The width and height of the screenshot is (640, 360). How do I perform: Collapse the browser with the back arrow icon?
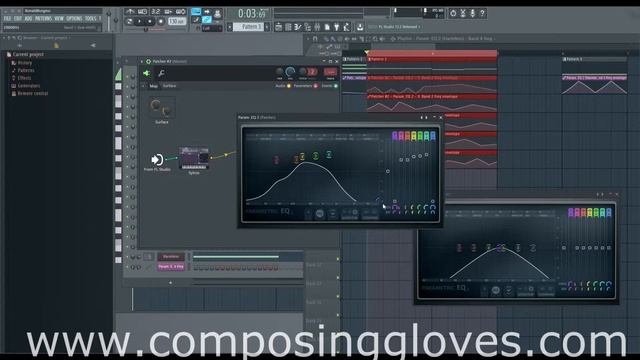tap(93, 45)
